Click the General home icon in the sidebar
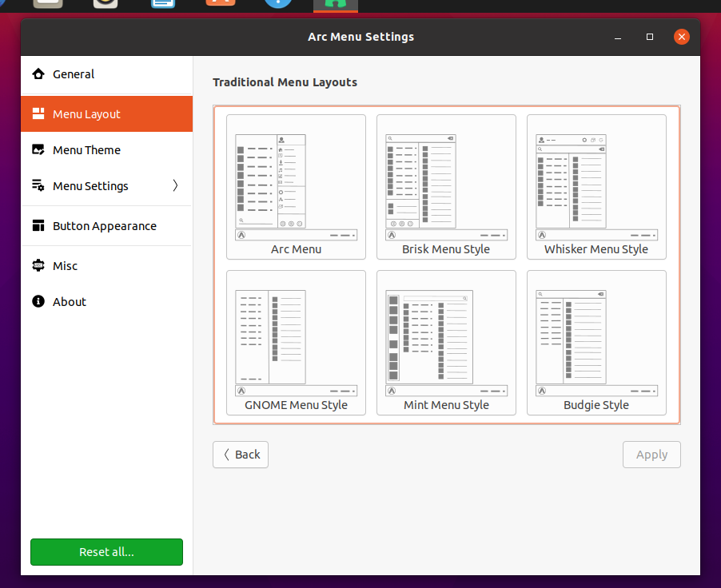The width and height of the screenshot is (721, 588). coord(38,74)
